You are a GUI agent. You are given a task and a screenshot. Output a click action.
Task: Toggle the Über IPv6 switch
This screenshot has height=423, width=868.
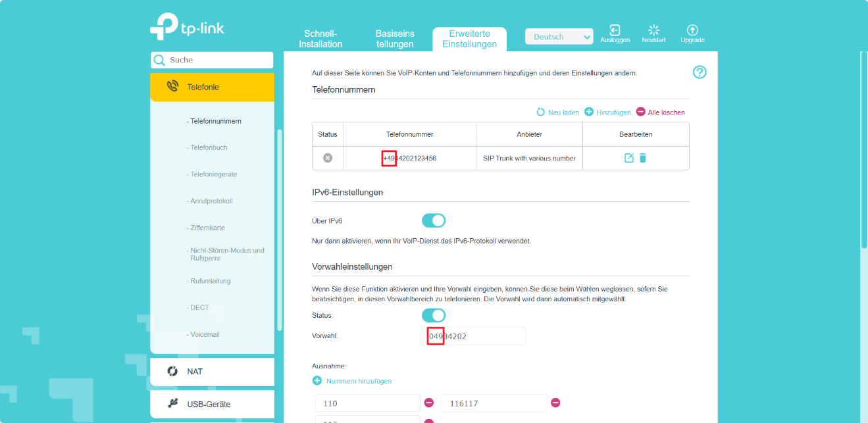click(434, 220)
